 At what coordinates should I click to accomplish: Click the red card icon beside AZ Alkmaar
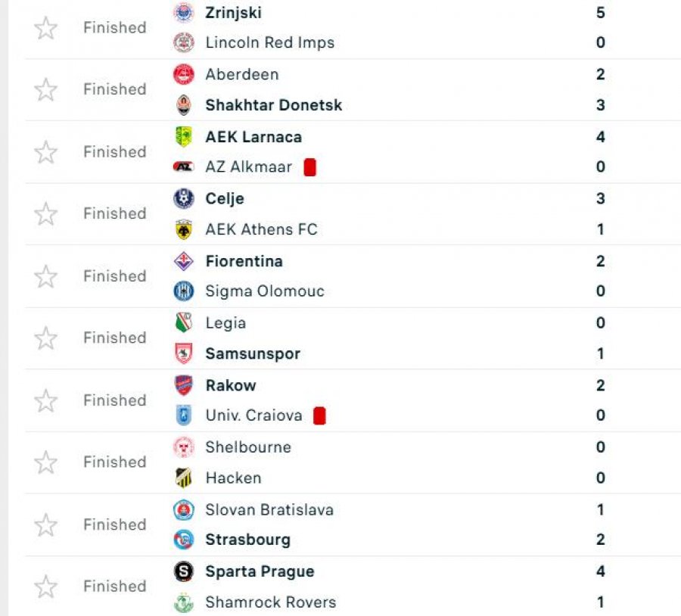pos(309,167)
